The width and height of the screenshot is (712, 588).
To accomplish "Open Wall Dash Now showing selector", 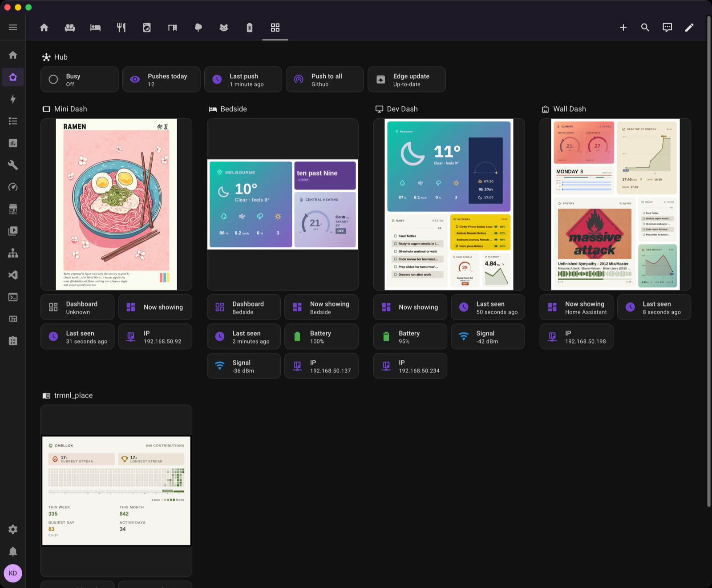I will tap(576, 307).
